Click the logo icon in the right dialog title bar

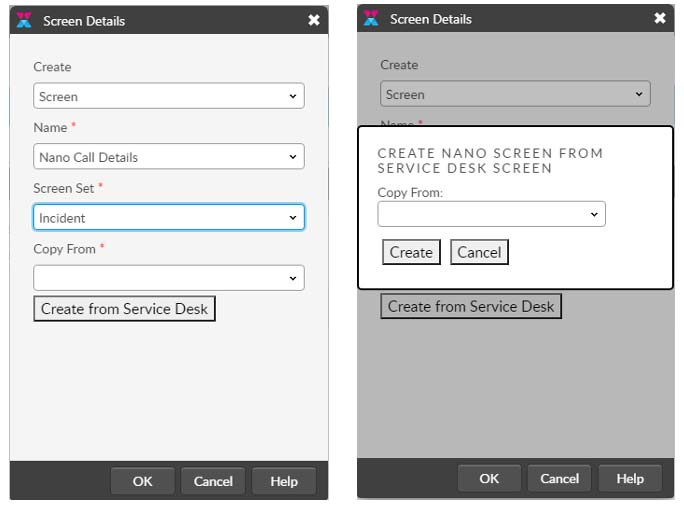coord(371,18)
